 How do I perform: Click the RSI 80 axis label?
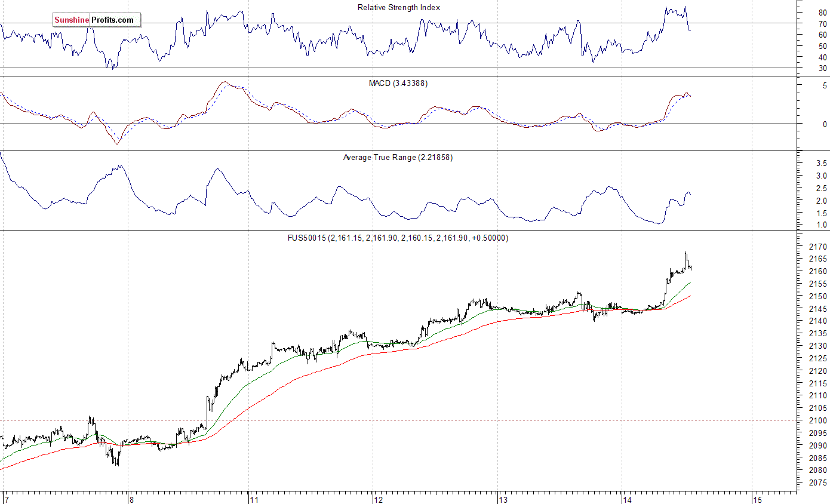pos(822,13)
